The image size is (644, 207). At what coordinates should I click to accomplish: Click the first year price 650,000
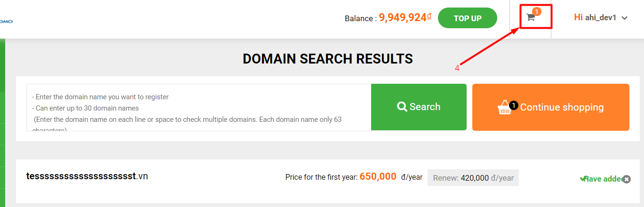pyautogui.click(x=378, y=176)
